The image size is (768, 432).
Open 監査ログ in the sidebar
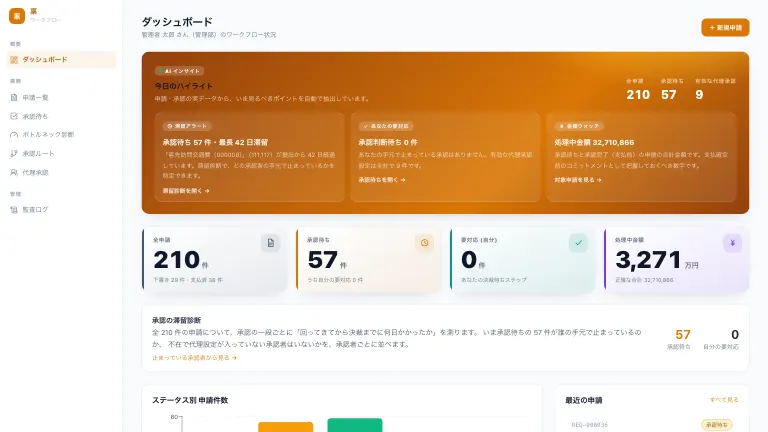(x=62, y=210)
